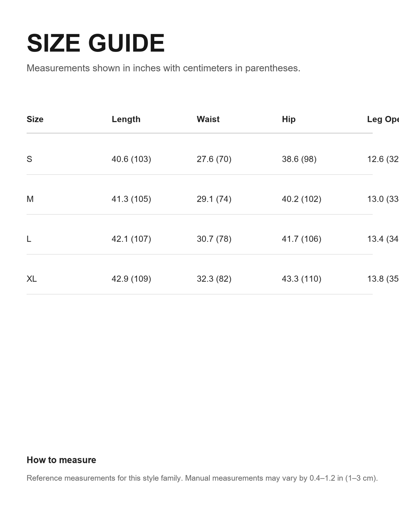Select the XL size row label

pyautogui.click(x=32, y=279)
